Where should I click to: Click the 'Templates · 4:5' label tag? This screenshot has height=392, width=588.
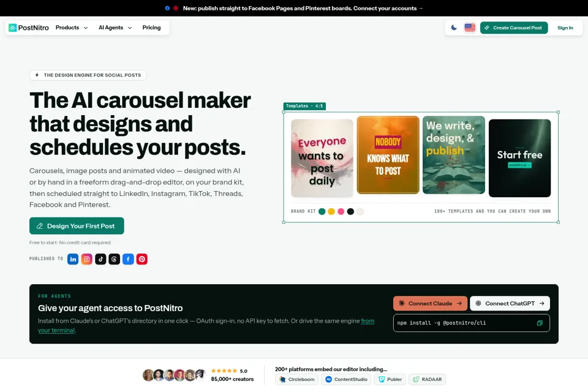tap(304, 106)
